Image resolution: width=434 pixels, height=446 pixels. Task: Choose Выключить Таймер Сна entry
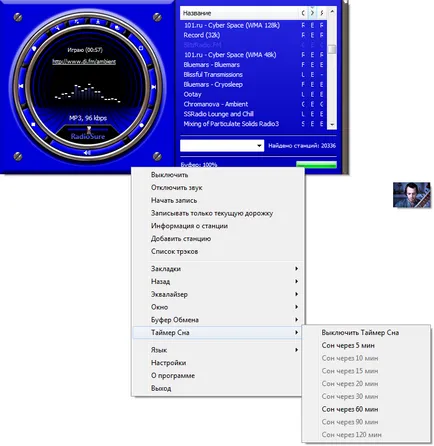[x=360, y=332]
